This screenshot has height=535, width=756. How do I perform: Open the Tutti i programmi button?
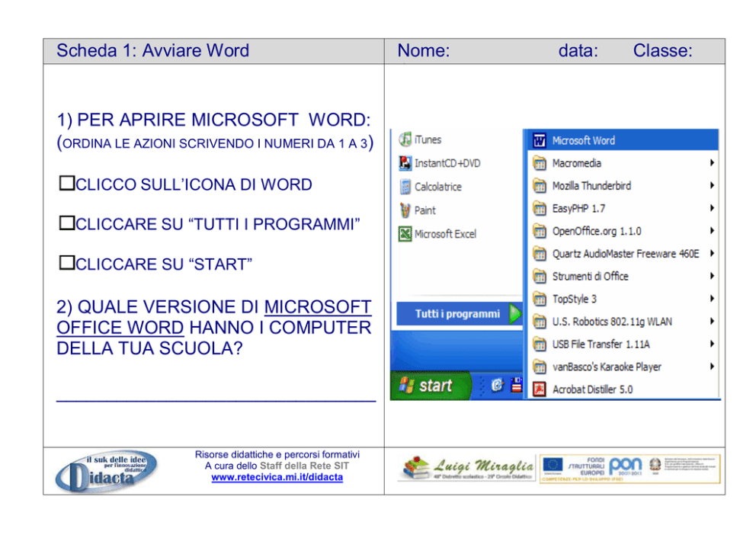(459, 314)
